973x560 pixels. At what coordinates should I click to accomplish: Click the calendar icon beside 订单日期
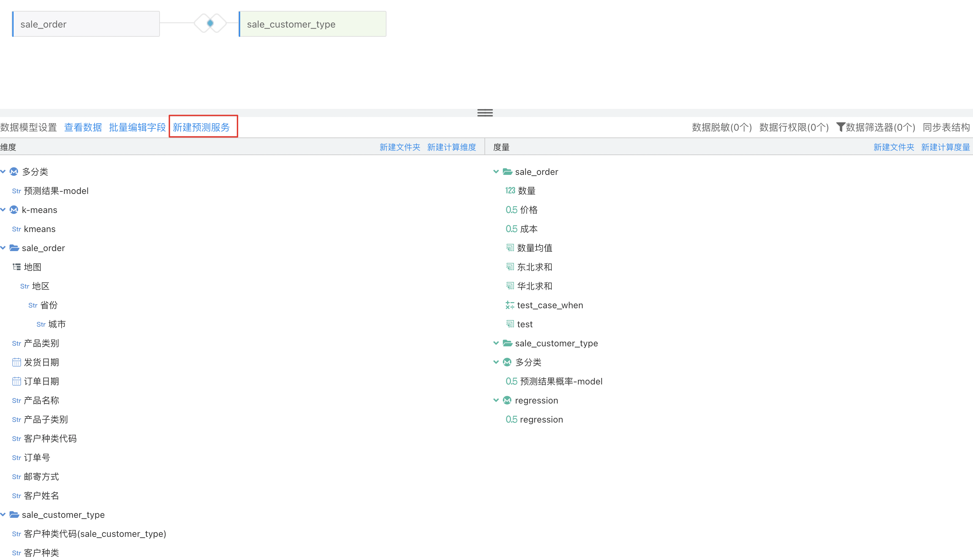click(17, 381)
